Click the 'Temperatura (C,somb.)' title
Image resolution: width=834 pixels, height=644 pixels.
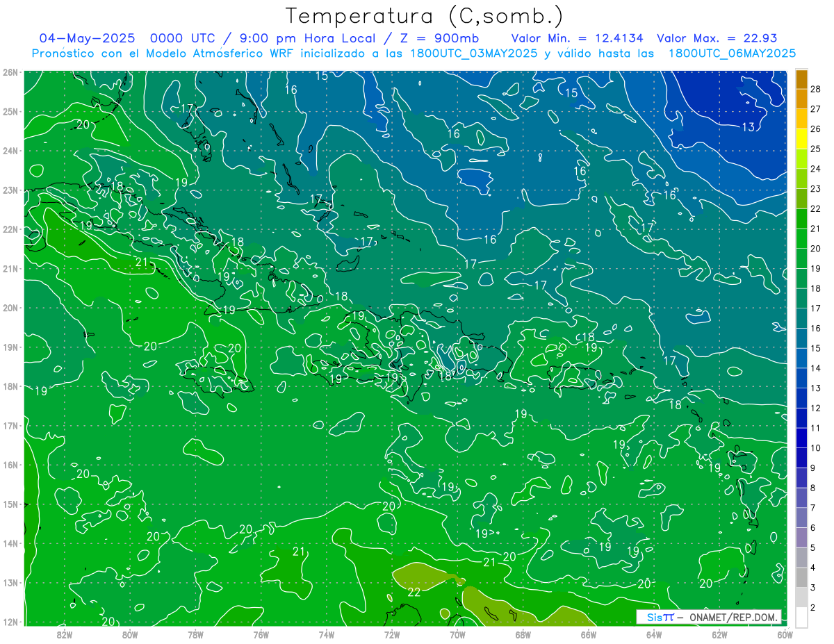point(425,16)
